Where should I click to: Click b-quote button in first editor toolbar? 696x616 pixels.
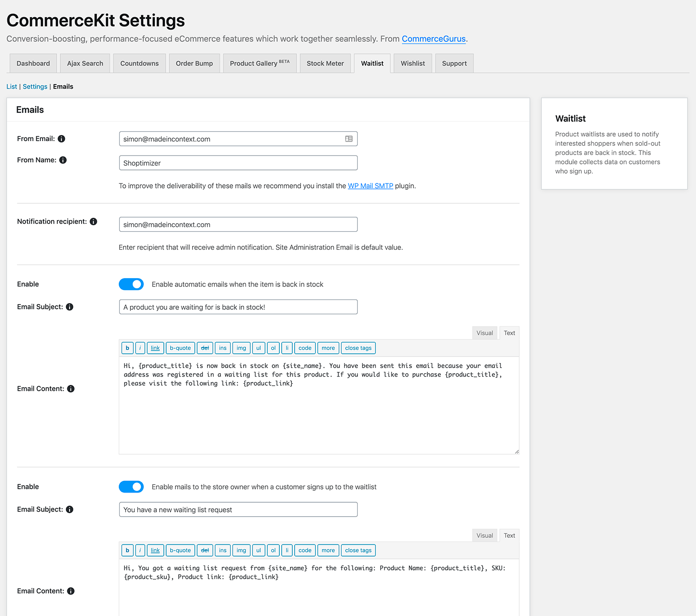point(180,348)
